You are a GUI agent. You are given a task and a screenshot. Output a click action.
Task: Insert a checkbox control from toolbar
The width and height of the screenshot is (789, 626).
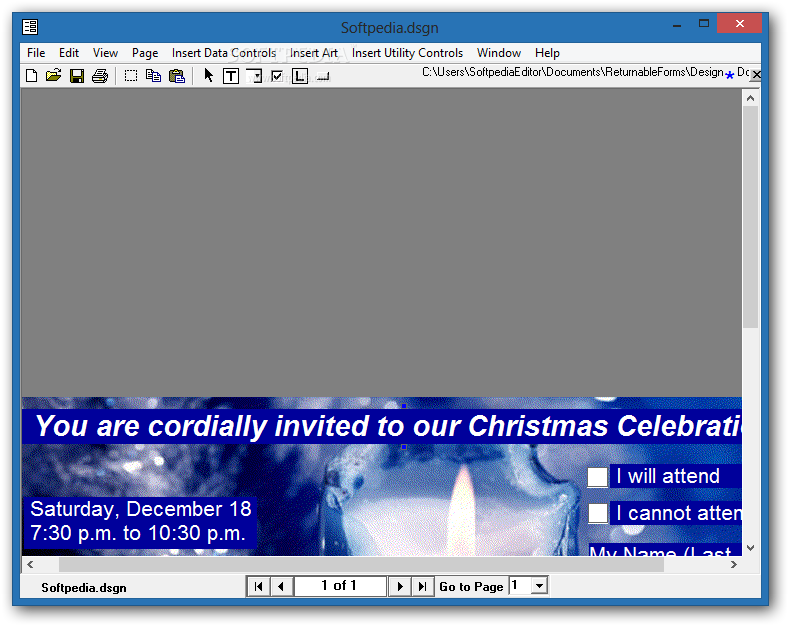point(277,76)
